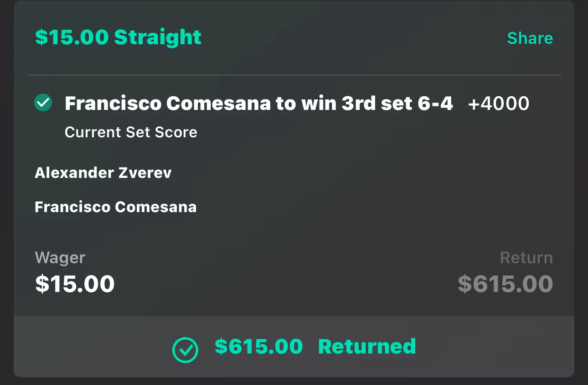Click the Share link
The height and width of the screenshot is (385, 588).
point(530,38)
